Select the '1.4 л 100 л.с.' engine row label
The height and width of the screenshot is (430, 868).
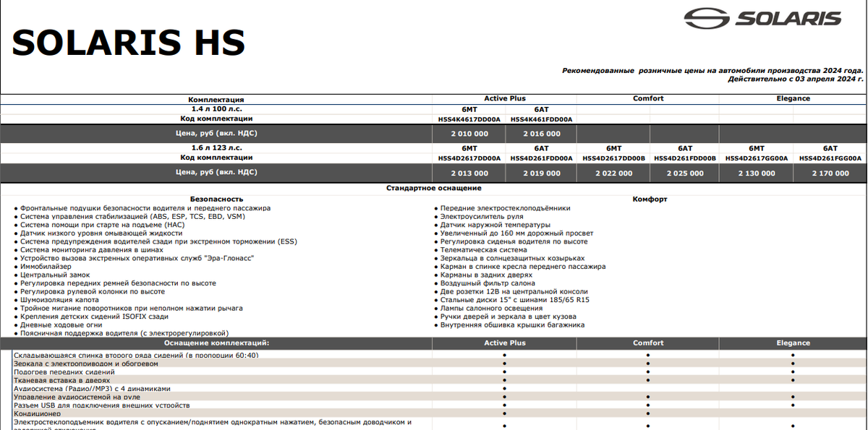click(216, 108)
